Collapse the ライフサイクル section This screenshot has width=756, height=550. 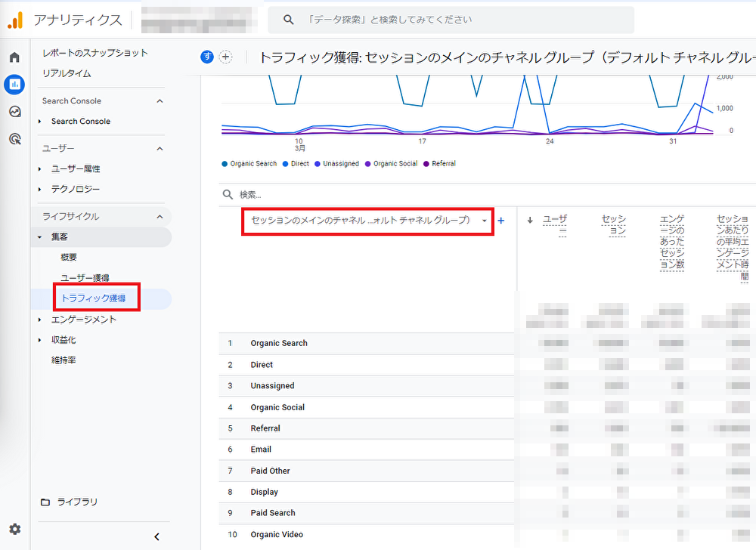160,217
